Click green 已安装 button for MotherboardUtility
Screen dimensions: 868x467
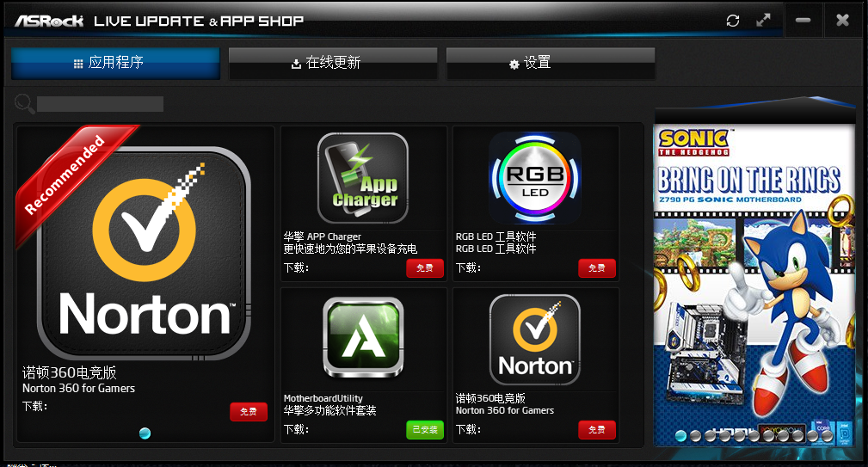coord(425,430)
